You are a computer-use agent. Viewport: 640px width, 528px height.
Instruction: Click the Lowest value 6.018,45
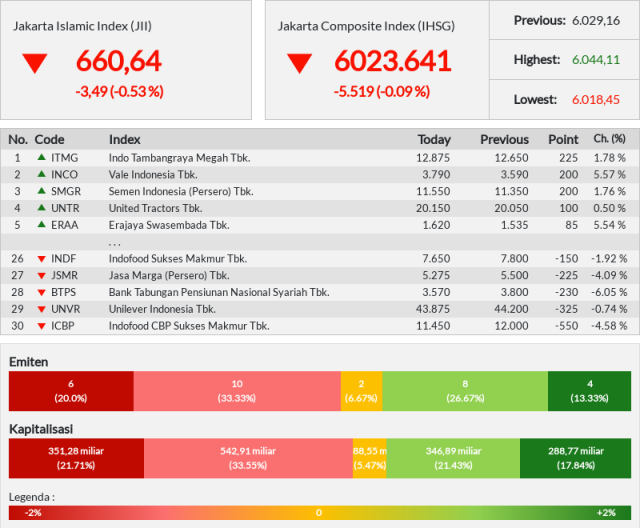tap(596, 100)
